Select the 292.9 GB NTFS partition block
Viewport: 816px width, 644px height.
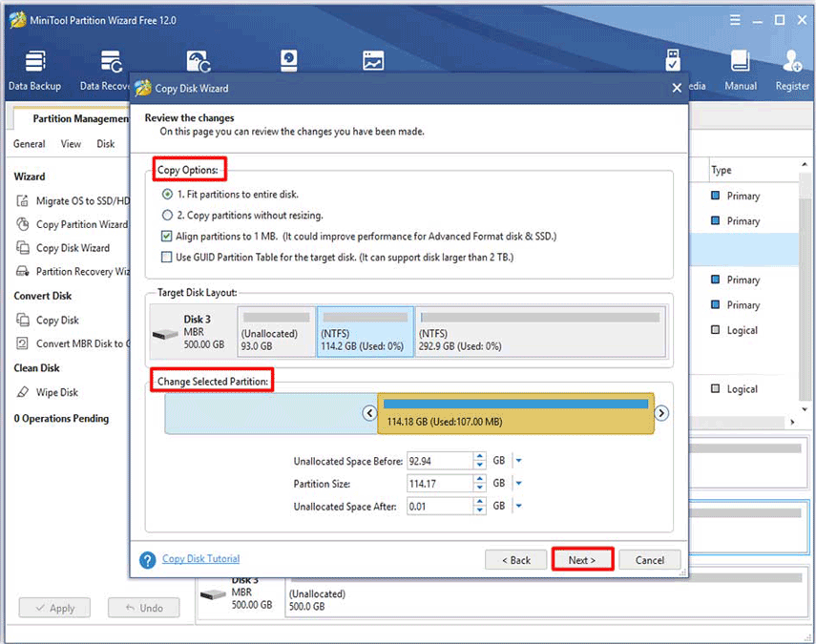coord(541,332)
